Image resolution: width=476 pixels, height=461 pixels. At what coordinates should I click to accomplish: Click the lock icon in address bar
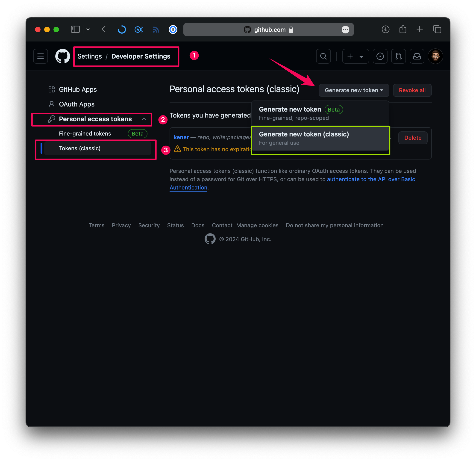(291, 30)
